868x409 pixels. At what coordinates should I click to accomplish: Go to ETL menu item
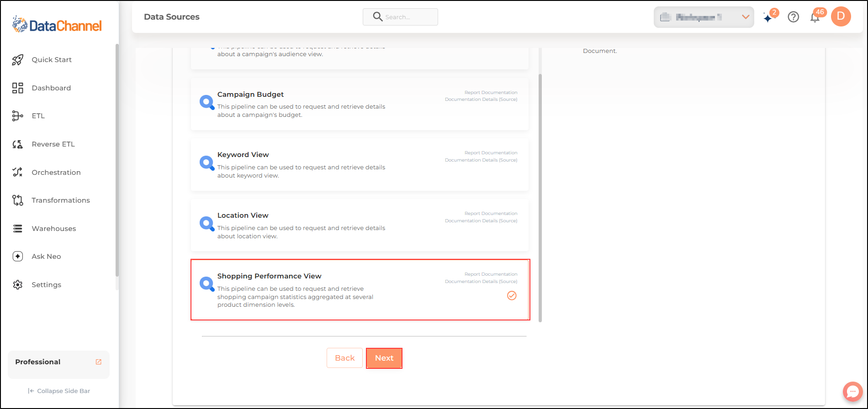pyautogui.click(x=38, y=116)
